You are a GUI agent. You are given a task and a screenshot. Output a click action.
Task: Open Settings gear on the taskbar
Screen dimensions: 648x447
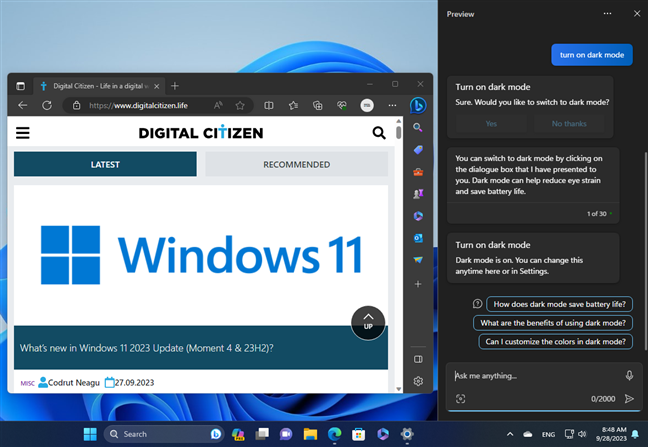407,434
